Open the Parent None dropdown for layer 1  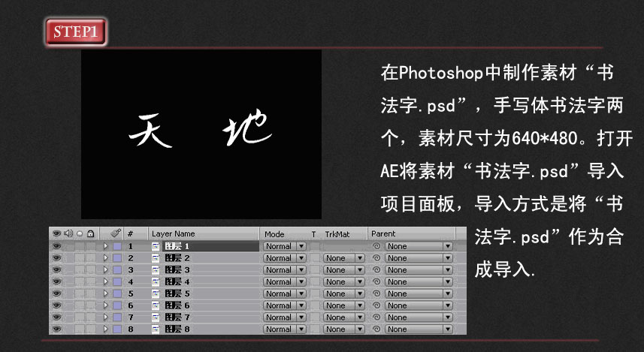point(419,246)
